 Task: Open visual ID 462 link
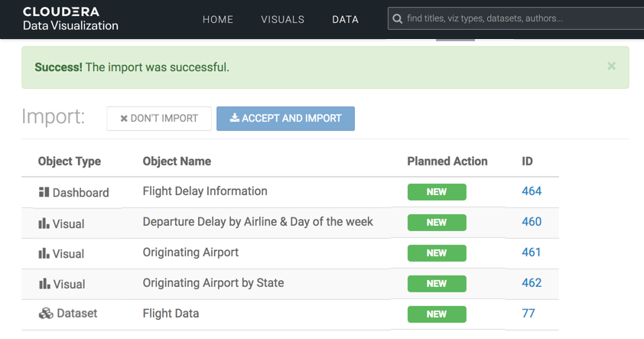pyautogui.click(x=531, y=283)
